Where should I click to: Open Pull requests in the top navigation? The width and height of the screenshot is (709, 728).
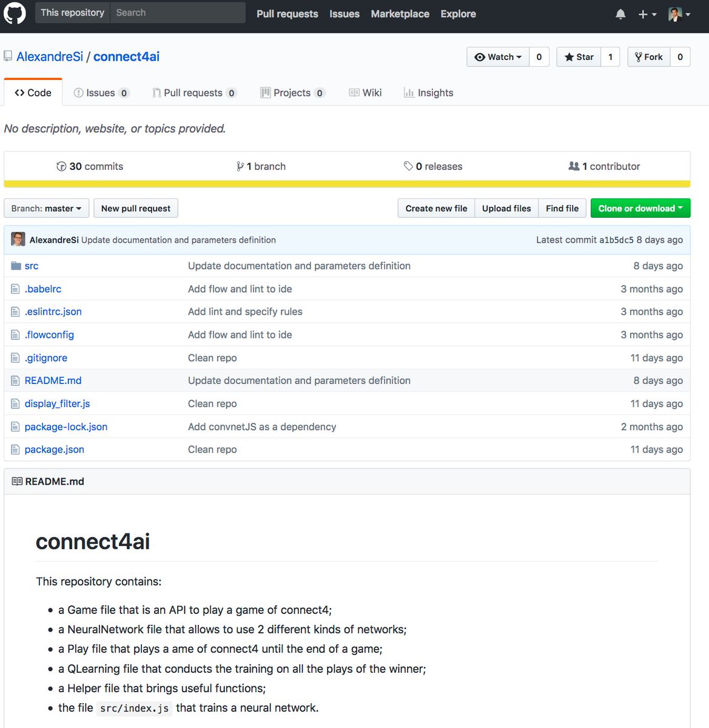tap(287, 14)
